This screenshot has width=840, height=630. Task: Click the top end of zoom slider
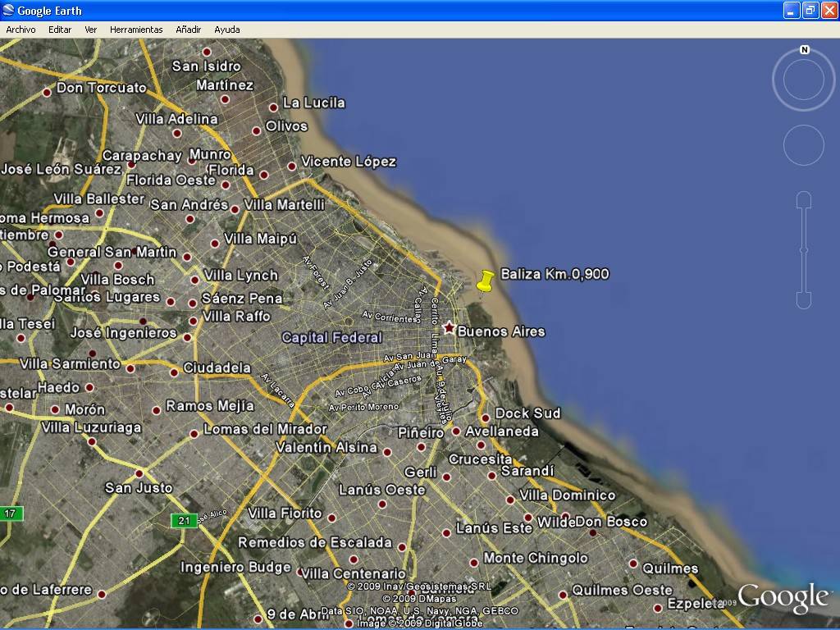pyautogui.click(x=804, y=199)
